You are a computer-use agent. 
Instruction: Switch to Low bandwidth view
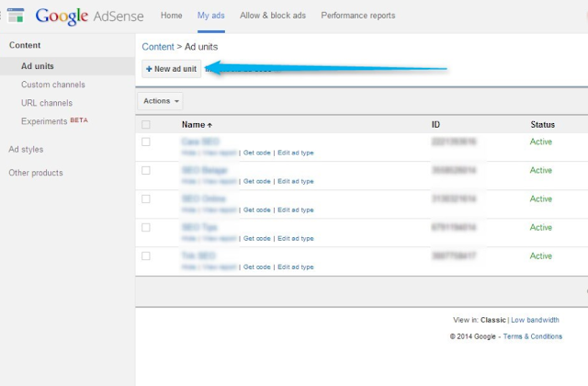pos(535,320)
